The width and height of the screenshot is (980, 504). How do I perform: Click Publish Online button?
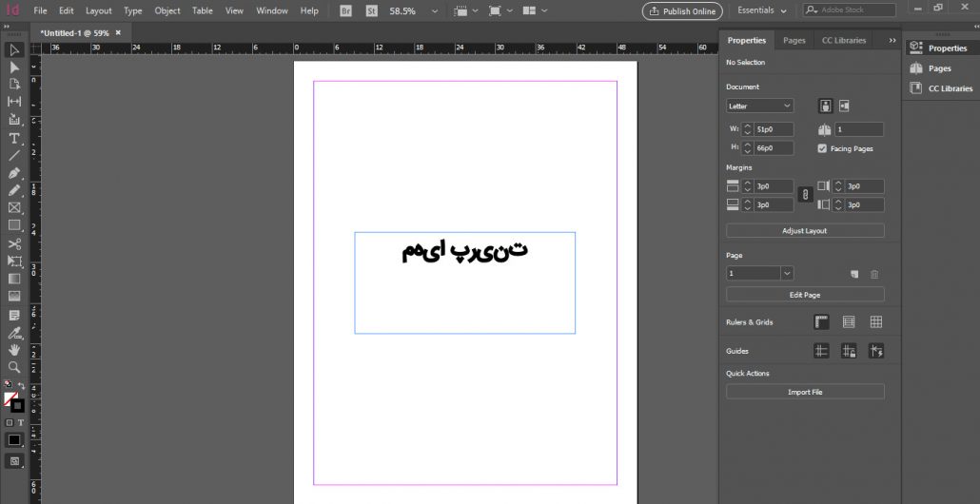tap(682, 11)
